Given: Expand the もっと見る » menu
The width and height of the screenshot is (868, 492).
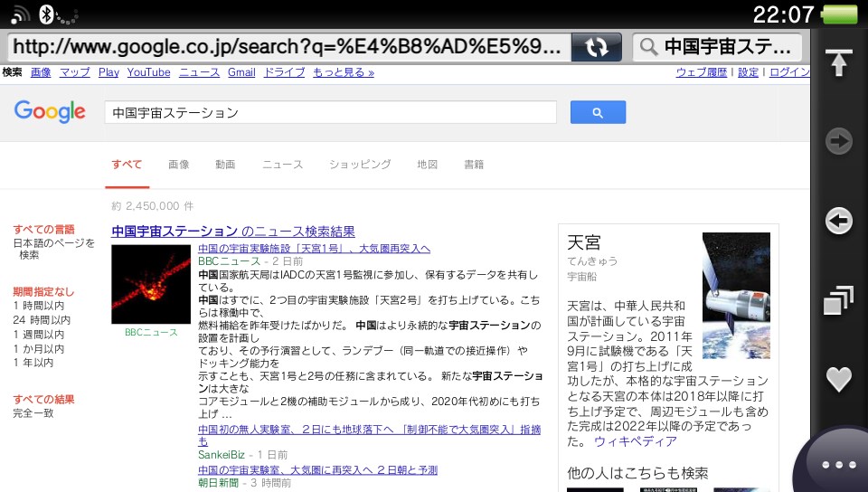Looking at the screenshot, I should 344,72.
